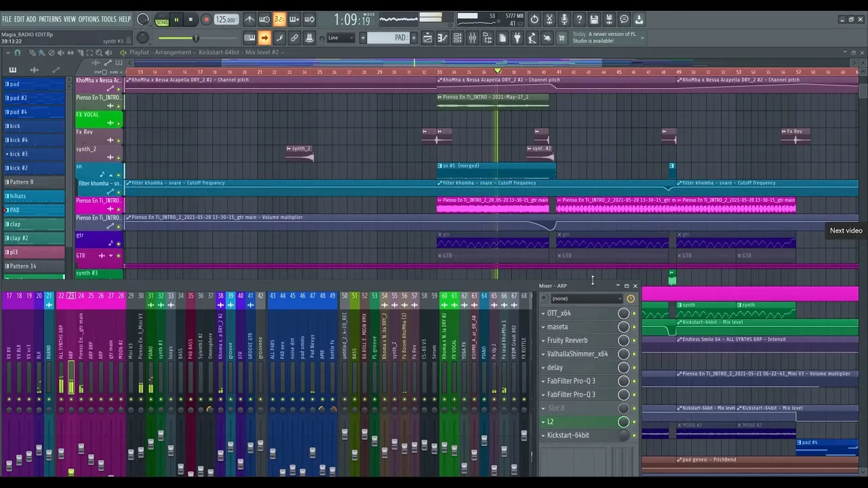Toggle L2 effect enable light
868x488 pixels.
pyautogui.click(x=635, y=422)
